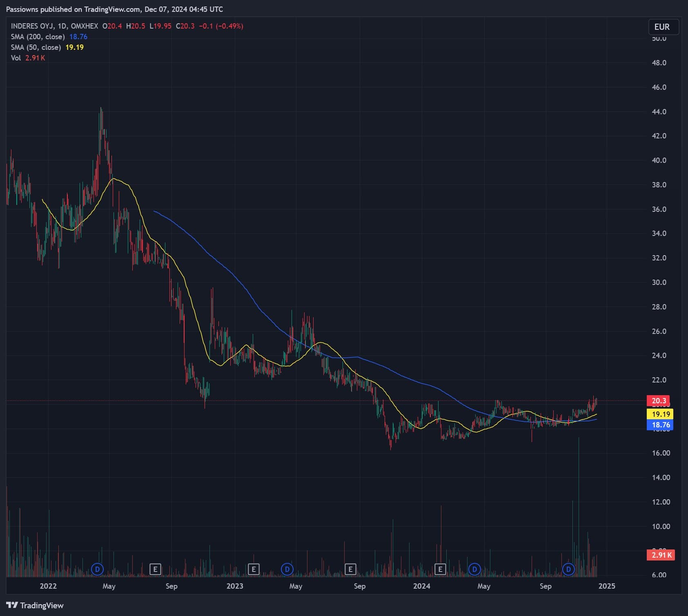Open the EUR currency selector
The image size is (688, 616).
tap(663, 27)
